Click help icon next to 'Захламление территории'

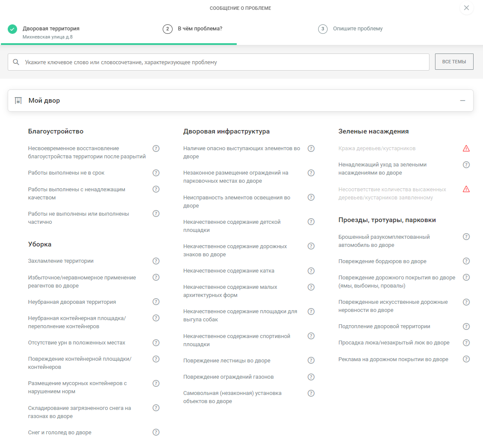point(156,261)
